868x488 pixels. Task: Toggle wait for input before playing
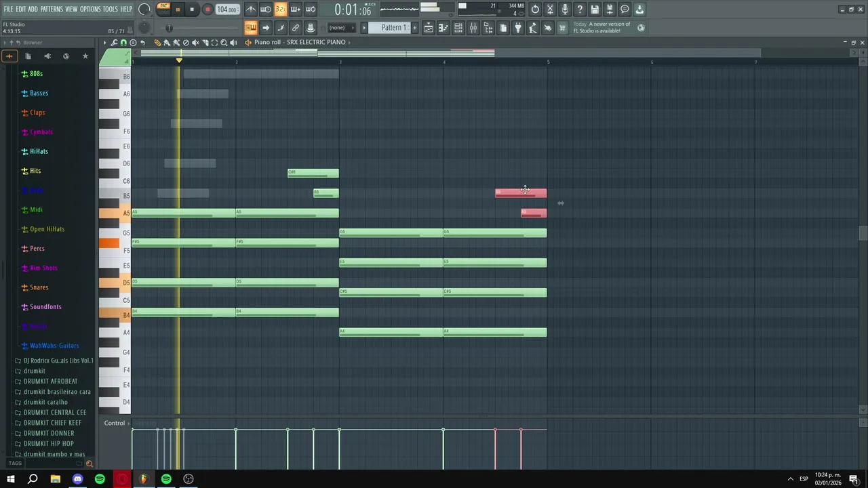pos(265,9)
